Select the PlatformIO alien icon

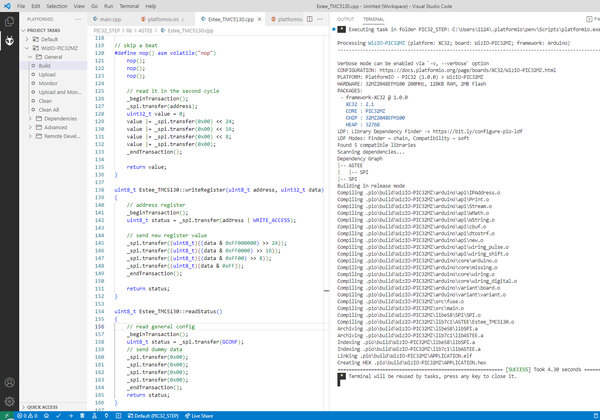click(9, 41)
